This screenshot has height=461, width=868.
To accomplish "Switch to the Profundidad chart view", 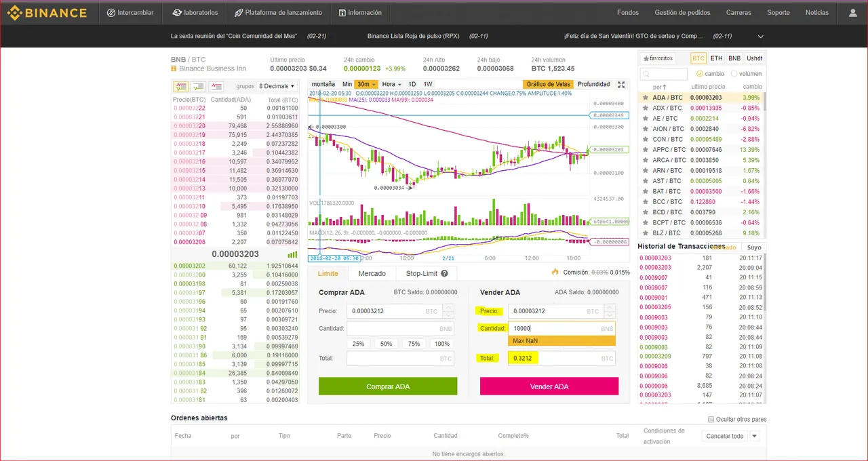I will pos(593,84).
